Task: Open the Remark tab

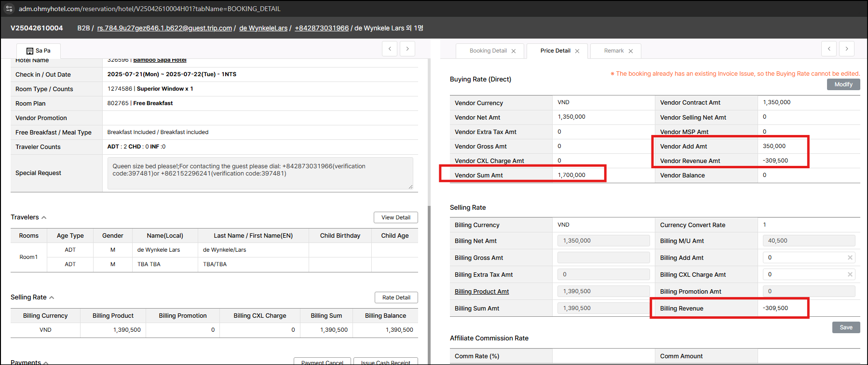Action: pos(613,51)
